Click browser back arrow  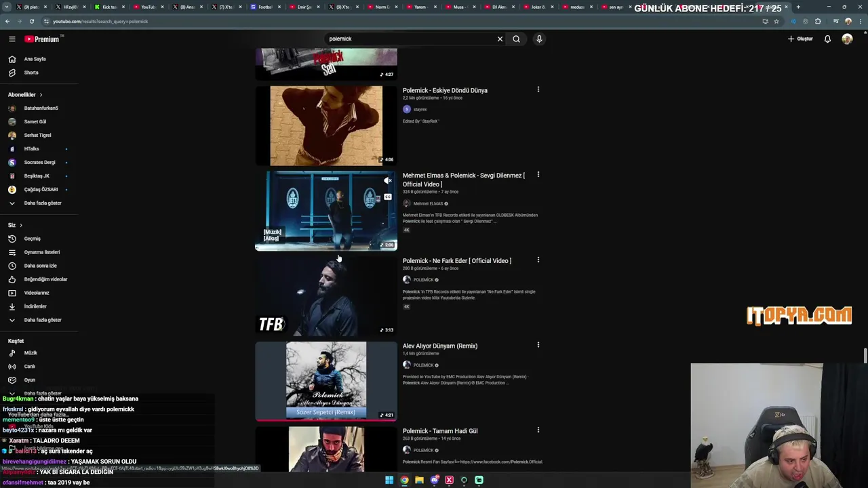point(7,21)
